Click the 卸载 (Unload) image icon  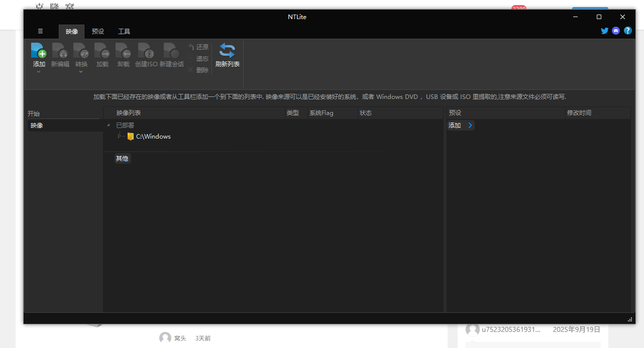point(124,51)
